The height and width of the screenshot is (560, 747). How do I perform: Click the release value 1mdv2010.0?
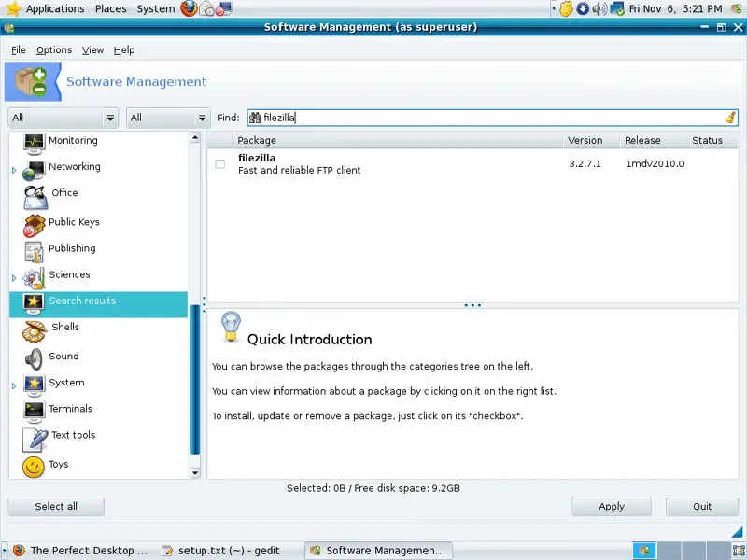(655, 164)
